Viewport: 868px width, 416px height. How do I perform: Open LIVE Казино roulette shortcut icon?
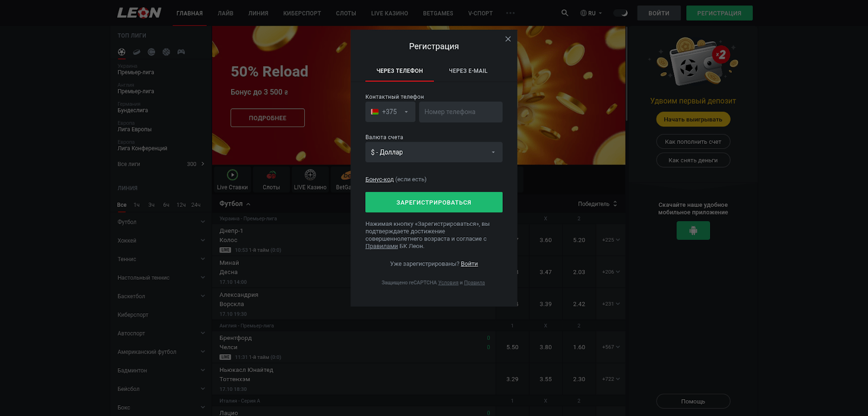click(x=310, y=179)
